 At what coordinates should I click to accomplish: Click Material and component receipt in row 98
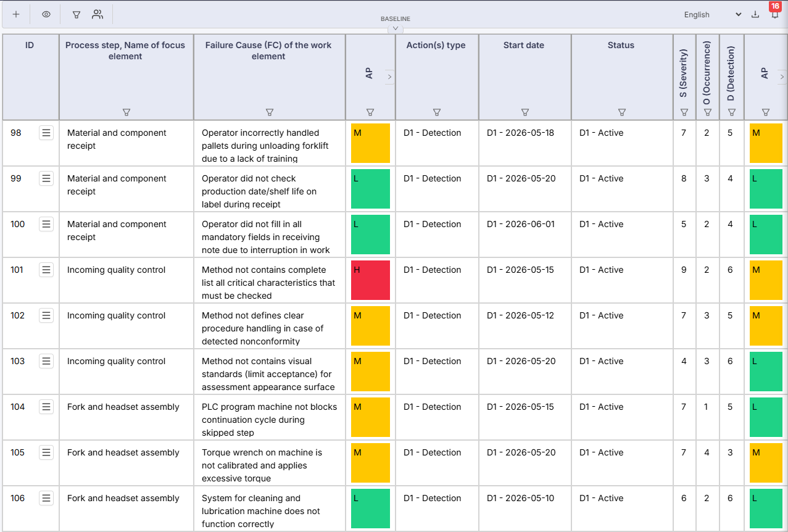[x=117, y=139]
